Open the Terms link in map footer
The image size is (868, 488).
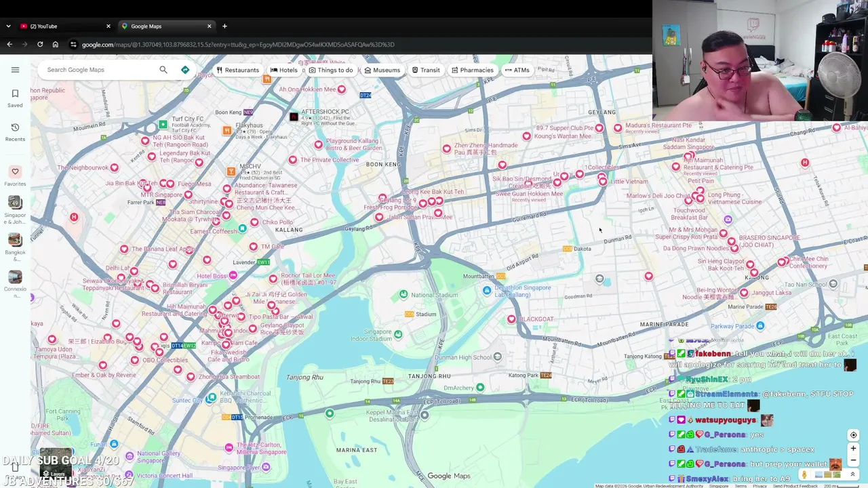(741, 486)
